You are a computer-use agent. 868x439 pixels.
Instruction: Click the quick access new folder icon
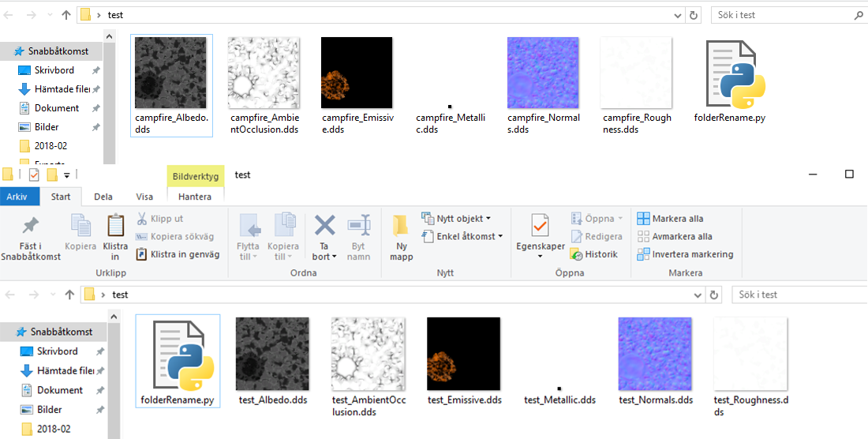52,175
